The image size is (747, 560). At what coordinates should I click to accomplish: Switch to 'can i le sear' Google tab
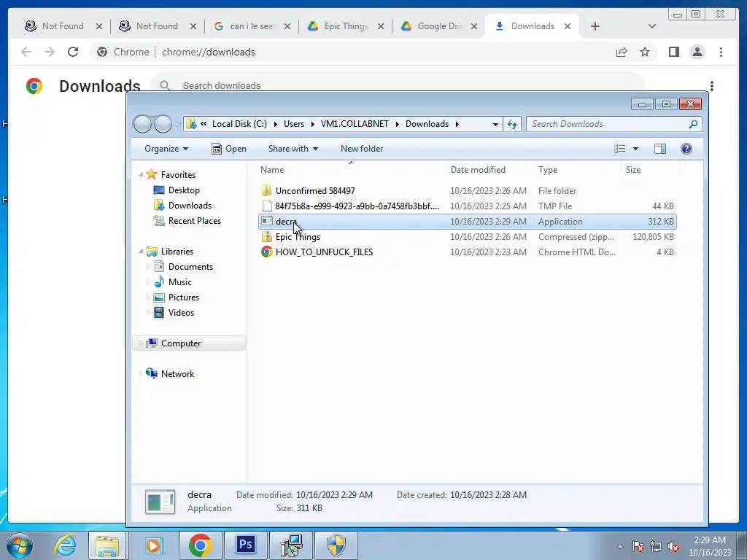pyautogui.click(x=252, y=26)
